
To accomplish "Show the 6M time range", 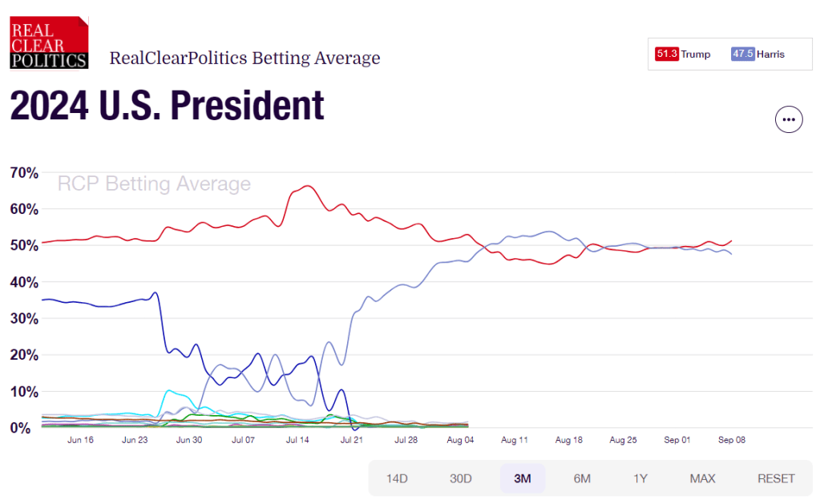I will tap(582, 478).
